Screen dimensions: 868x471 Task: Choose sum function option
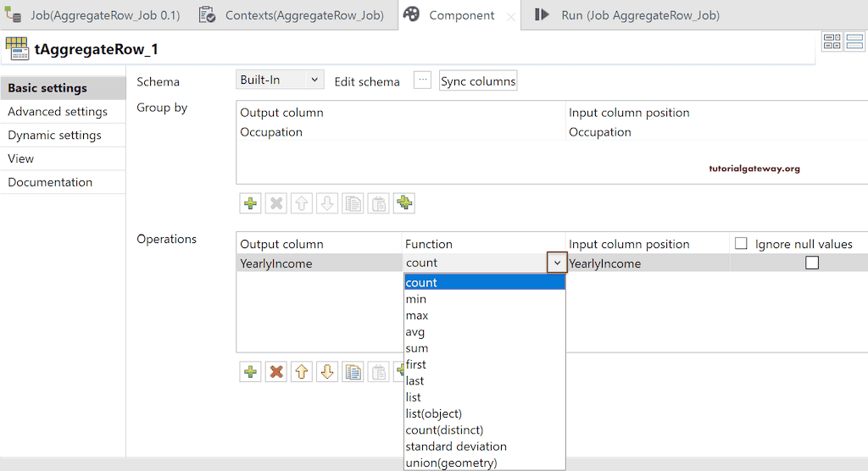[x=484, y=348]
